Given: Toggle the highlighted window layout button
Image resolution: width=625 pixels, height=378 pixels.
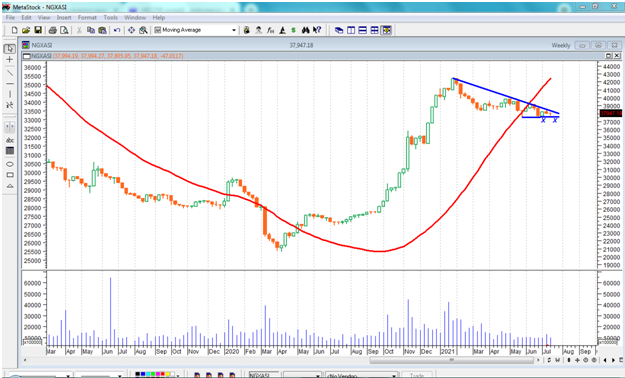Looking at the screenshot, I should (x=386, y=30).
